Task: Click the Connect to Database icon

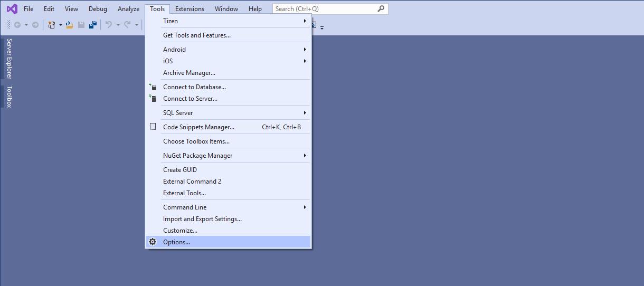Action: (x=153, y=87)
